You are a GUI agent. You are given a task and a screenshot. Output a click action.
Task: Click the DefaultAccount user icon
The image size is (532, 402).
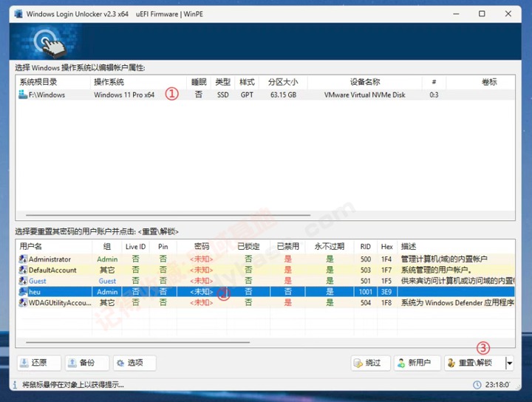click(x=23, y=270)
